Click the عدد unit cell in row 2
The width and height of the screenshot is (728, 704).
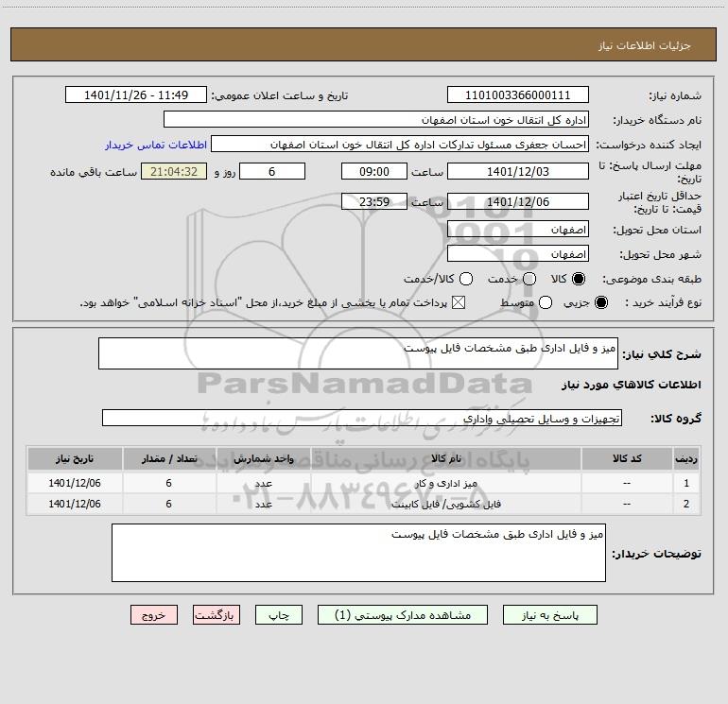click(x=263, y=504)
